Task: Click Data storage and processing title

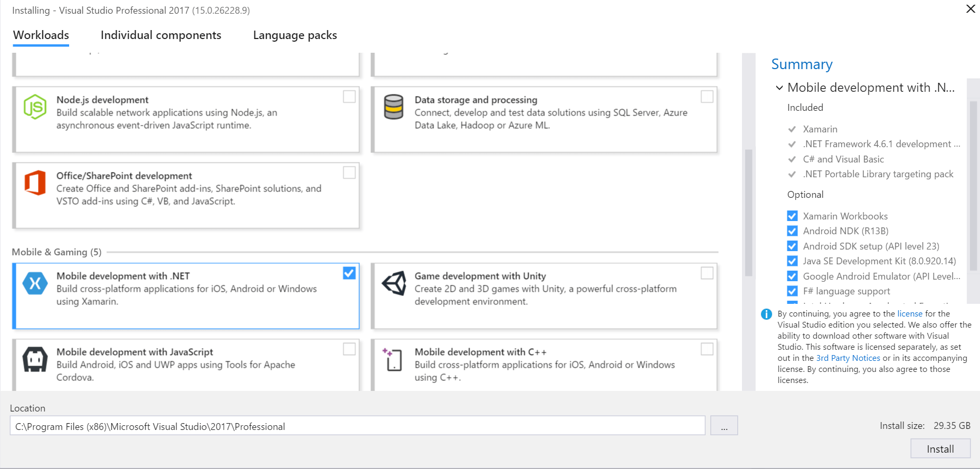Action: [476, 100]
